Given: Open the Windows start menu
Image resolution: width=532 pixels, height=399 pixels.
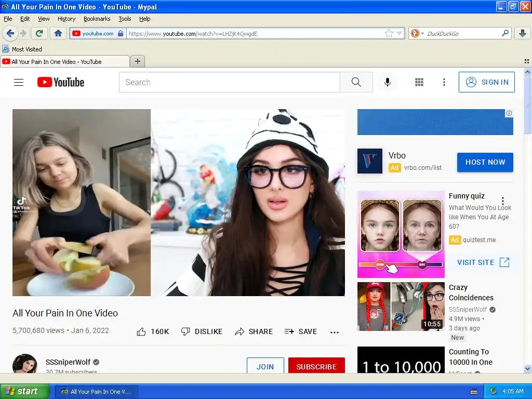Looking at the screenshot, I should click(x=25, y=391).
